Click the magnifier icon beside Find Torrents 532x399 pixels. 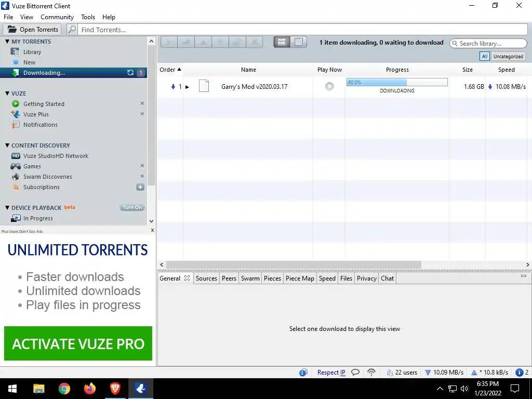(72, 30)
